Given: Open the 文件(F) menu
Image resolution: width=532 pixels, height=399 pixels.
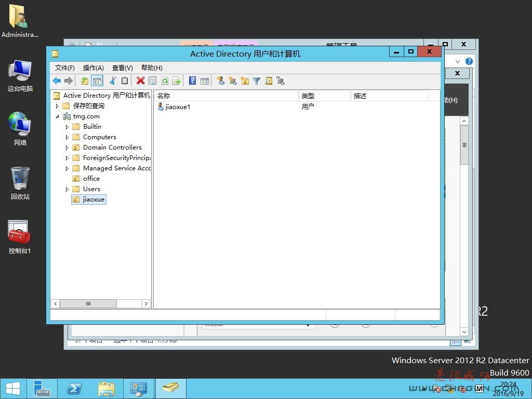Looking at the screenshot, I should 65,68.
